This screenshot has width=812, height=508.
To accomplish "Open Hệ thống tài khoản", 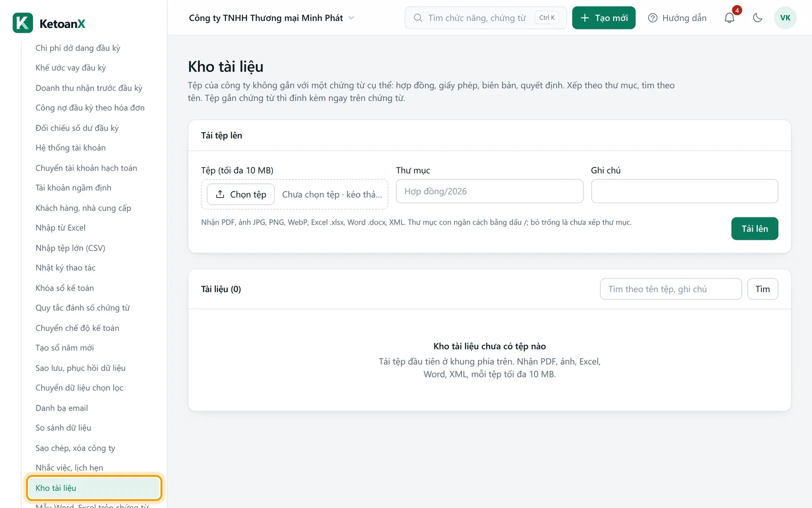I will pos(71,148).
